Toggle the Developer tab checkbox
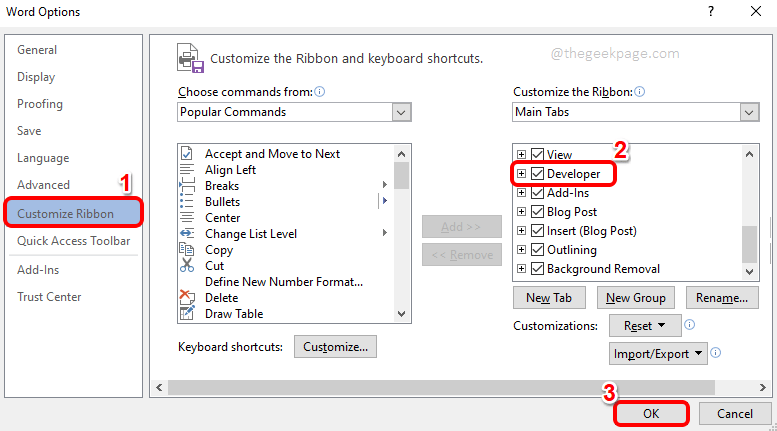 (537, 174)
